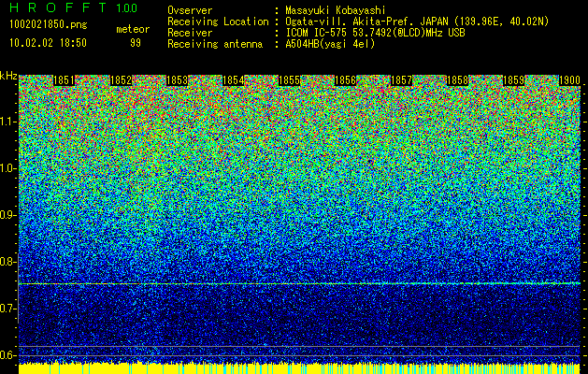Click the 1853 time marker

point(177,80)
